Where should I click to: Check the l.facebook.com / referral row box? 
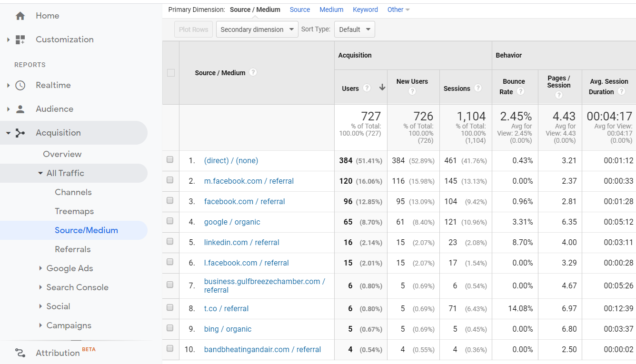[x=170, y=262]
